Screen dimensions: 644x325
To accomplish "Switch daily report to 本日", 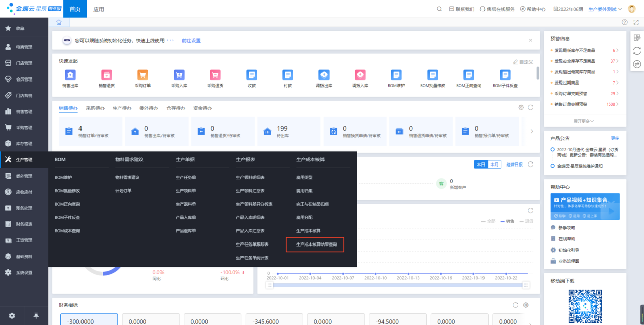I will click(481, 165).
